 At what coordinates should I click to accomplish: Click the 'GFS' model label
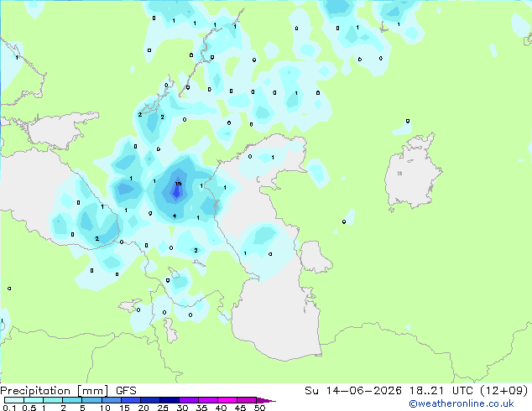pos(126,391)
